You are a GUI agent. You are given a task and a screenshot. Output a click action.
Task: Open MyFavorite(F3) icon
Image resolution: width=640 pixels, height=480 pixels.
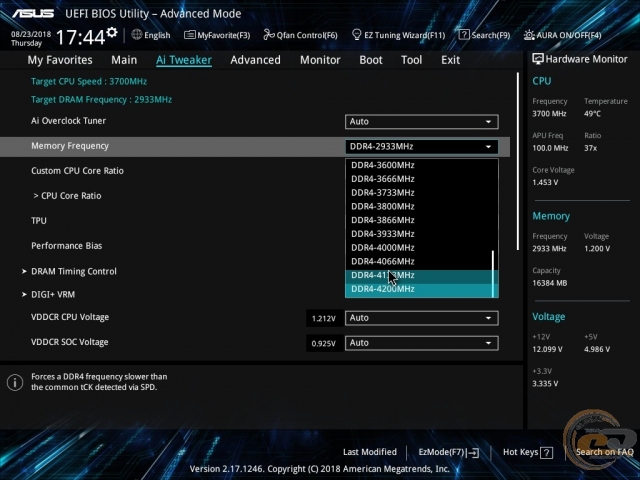(190, 35)
